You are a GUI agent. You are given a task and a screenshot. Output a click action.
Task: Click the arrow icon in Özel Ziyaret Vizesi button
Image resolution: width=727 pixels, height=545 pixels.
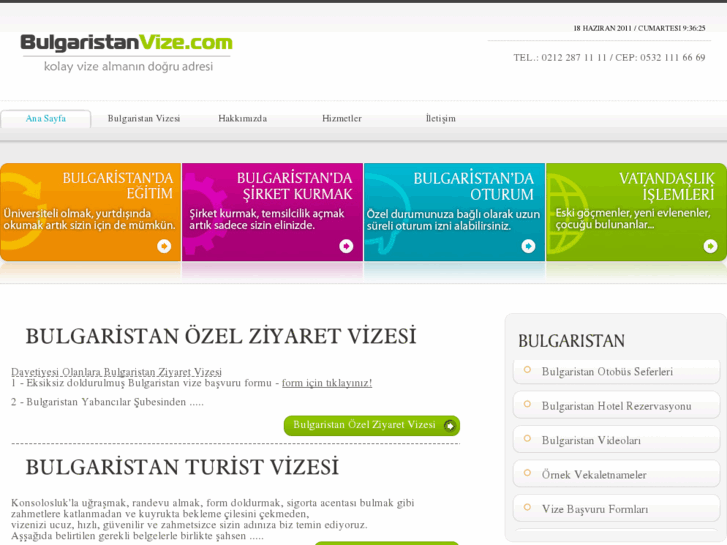tap(450, 425)
